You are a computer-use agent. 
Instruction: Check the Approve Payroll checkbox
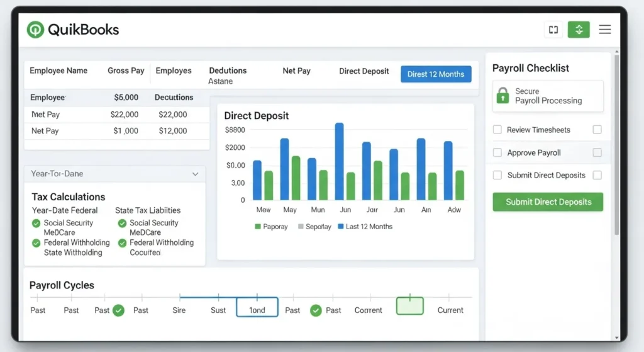497,152
